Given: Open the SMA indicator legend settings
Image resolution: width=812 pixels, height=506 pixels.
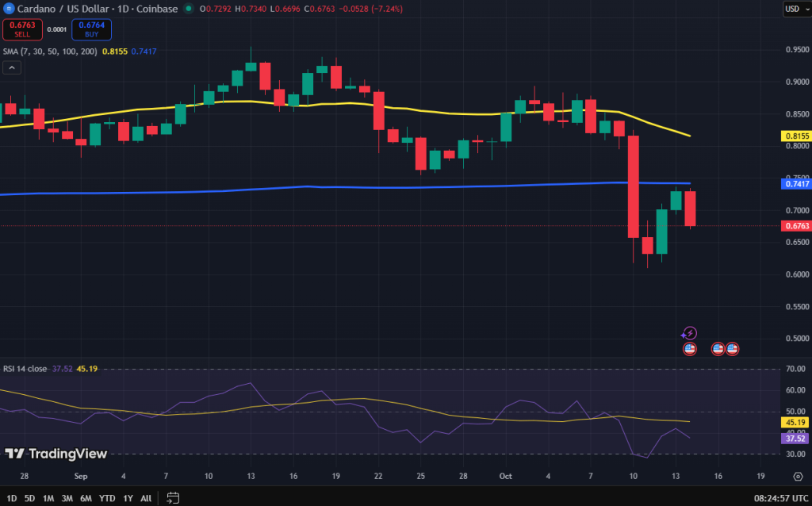Looking at the screenshot, I should pyautogui.click(x=49, y=51).
